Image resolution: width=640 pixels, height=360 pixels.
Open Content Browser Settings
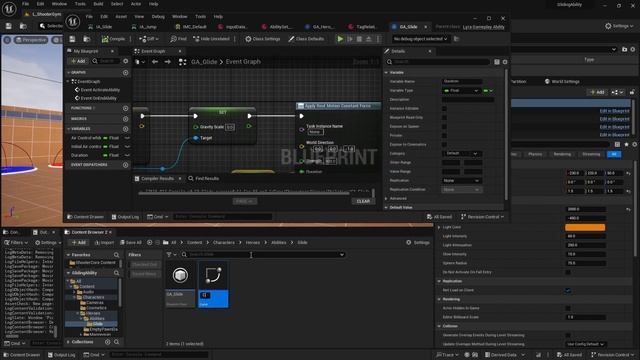[418, 242]
